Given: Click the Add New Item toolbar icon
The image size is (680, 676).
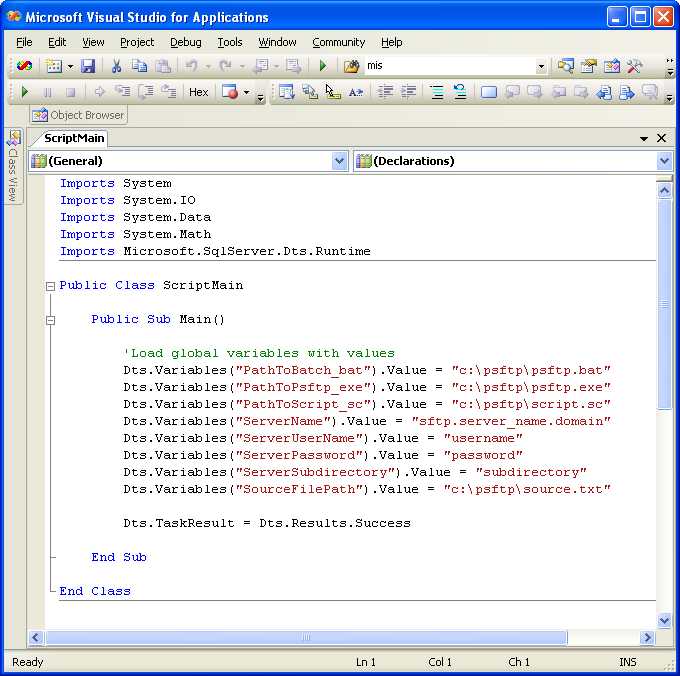Looking at the screenshot, I should coord(54,66).
